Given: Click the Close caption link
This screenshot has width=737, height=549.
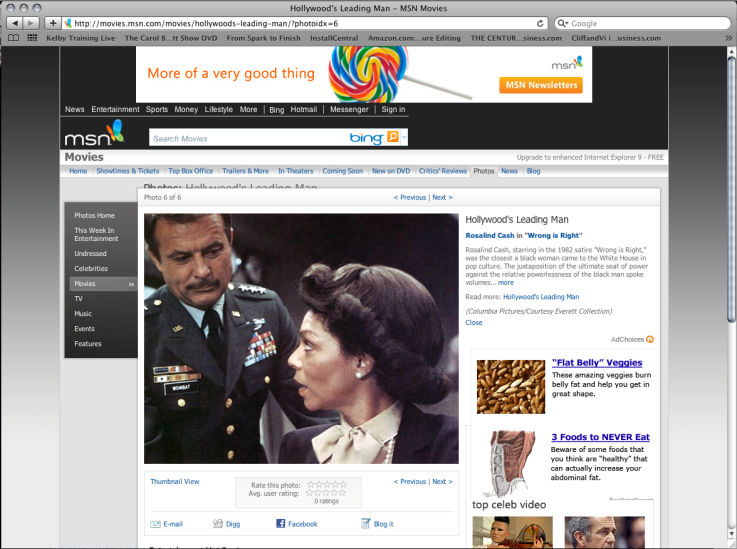Looking at the screenshot, I should point(474,322).
